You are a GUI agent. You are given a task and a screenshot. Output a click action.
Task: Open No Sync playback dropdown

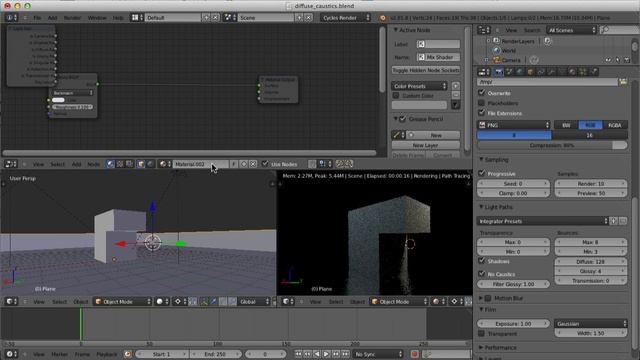pyautogui.click(x=378, y=354)
